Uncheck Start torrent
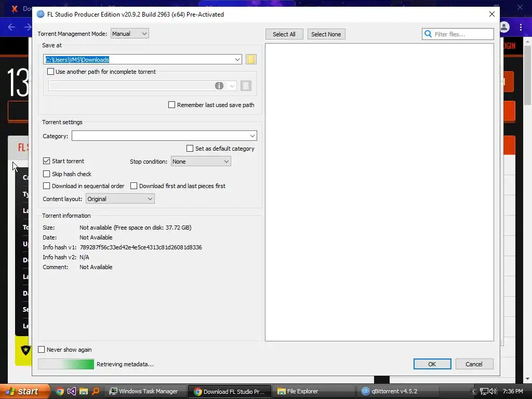The image size is (532, 399). pyautogui.click(x=46, y=161)
